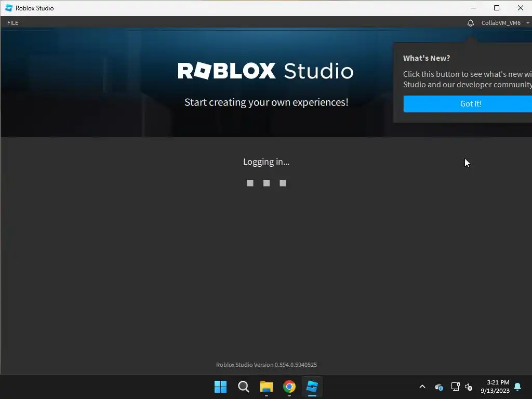Expand the account dropdown arrow
532x399 pixels.
click(x=528, y=23)
